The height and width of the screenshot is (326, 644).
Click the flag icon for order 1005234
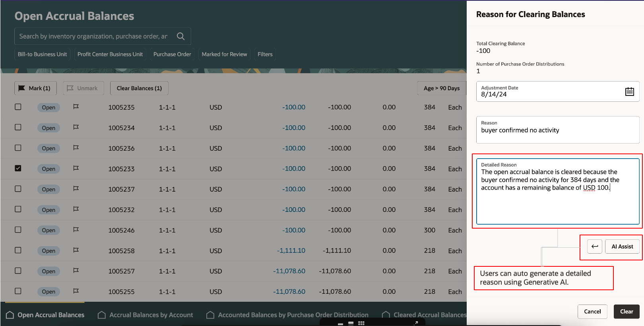(x=76, y=127)
